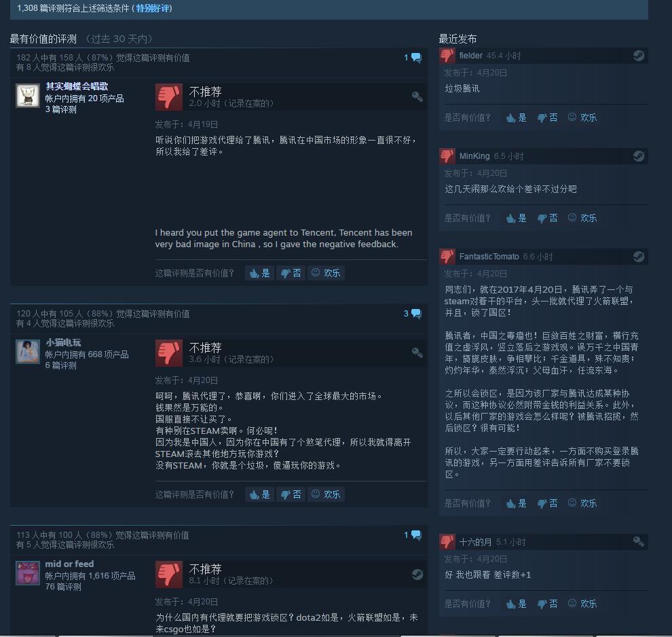Click 小猫电玩's avatar thumbnail
Viewport: 672px width, 637px height.
(28, 352)
